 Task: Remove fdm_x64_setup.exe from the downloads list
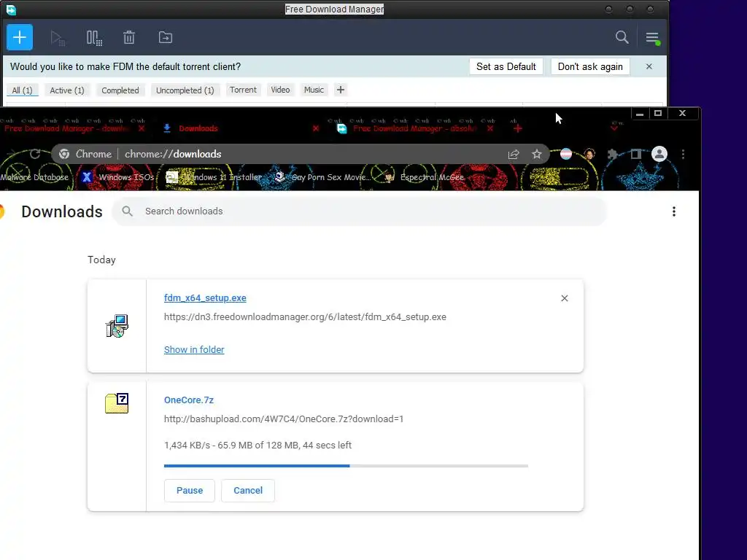(565, 298)
